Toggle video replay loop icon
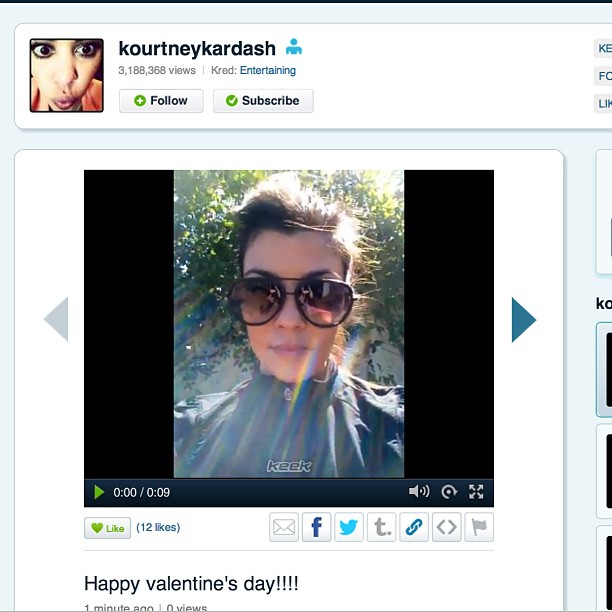 [x=449, y=492]
